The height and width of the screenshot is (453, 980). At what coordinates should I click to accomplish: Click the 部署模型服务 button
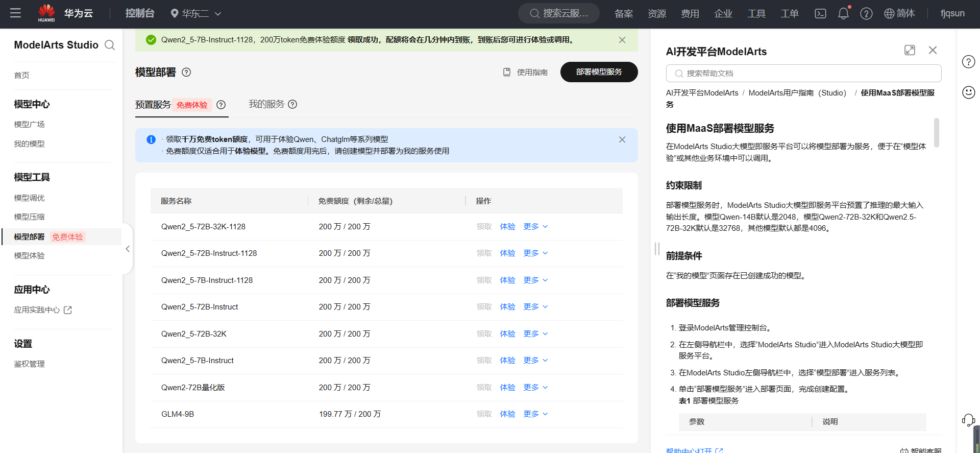click(599, 72)
